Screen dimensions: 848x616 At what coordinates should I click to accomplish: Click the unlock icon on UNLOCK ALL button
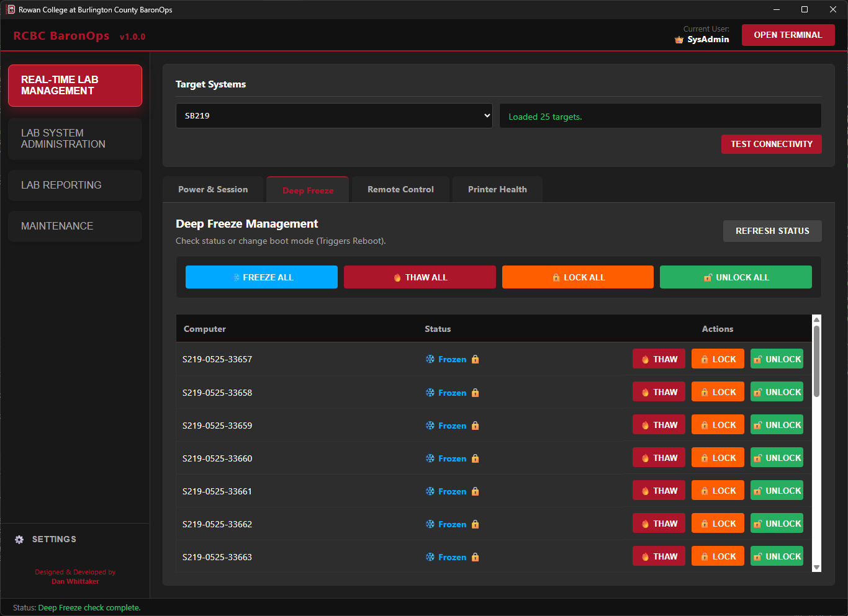(x=708, y=277)
